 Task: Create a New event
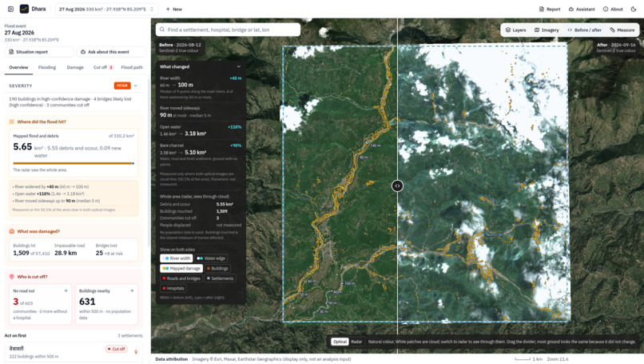(173, 9)
